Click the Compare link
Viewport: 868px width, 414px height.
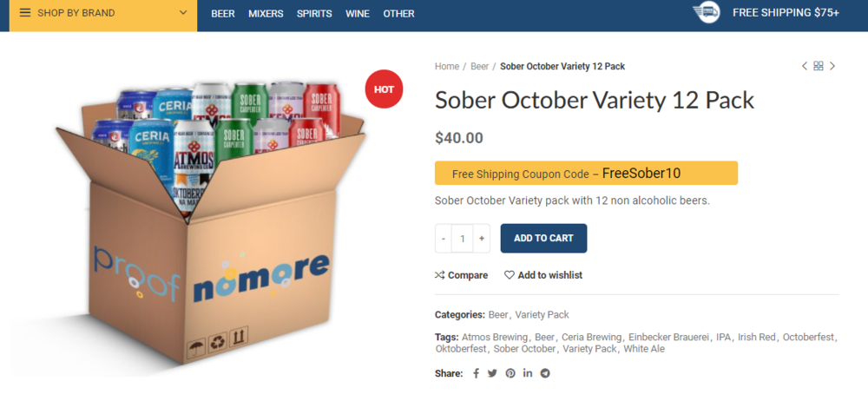pyautogui.click(x=462, y=275)
